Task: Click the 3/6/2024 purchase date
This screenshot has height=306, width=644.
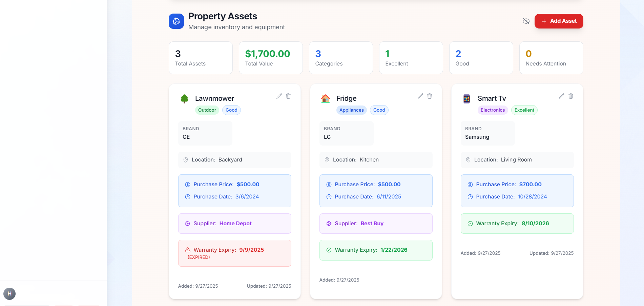Action: coord(247,197)
